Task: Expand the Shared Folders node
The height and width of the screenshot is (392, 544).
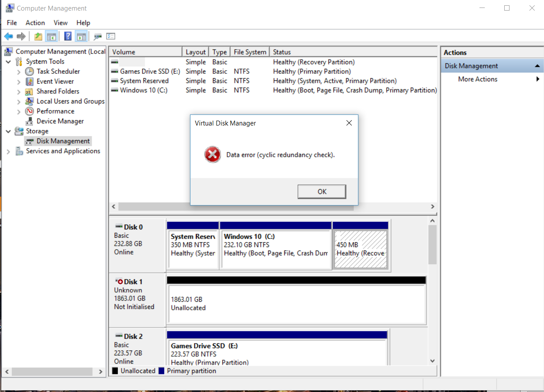Action: (x=19, y=91)
